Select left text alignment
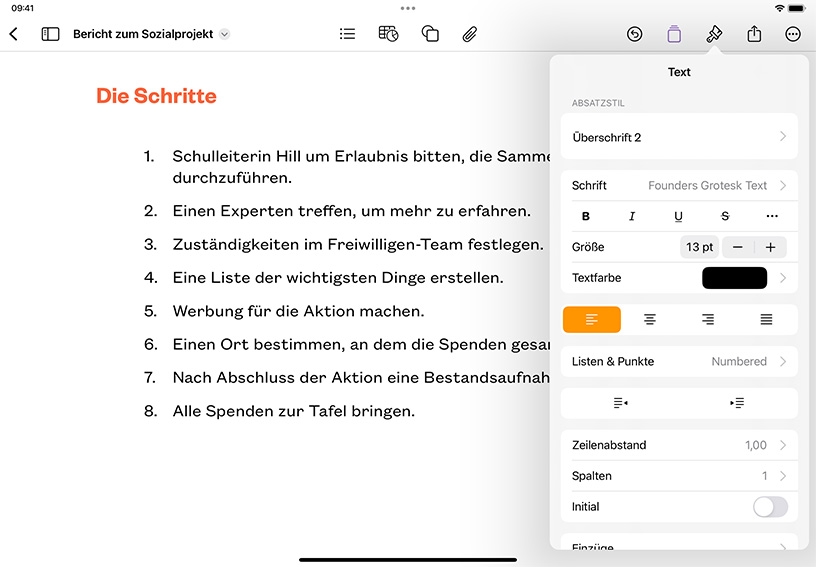 click(x=592, y=319)
